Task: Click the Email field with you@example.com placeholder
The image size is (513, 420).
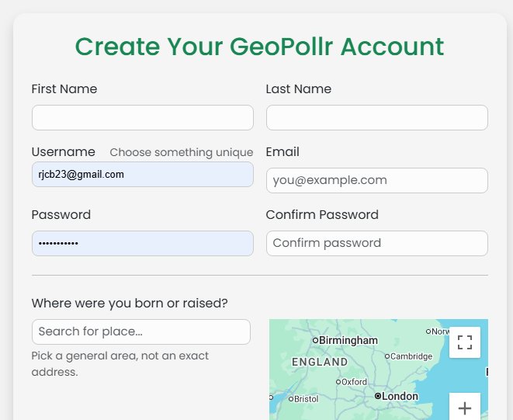Action: pyautogui.click(x=376, y=180)
